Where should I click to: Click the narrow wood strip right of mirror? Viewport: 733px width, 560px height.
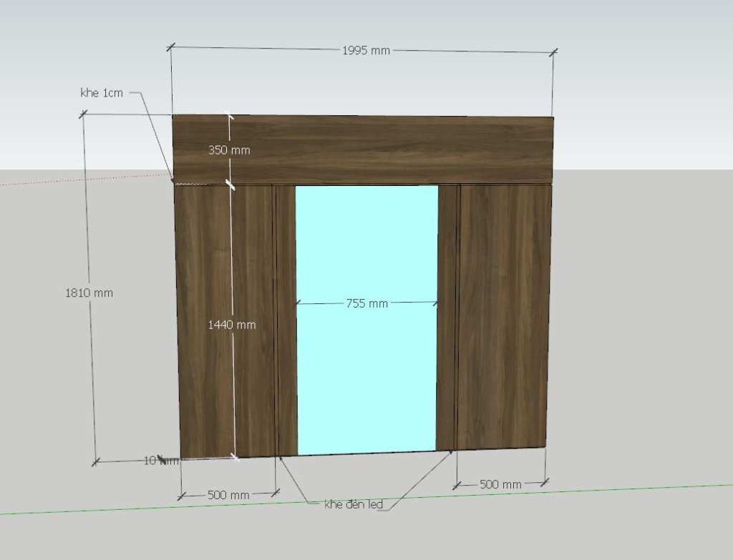click(447, 318)
